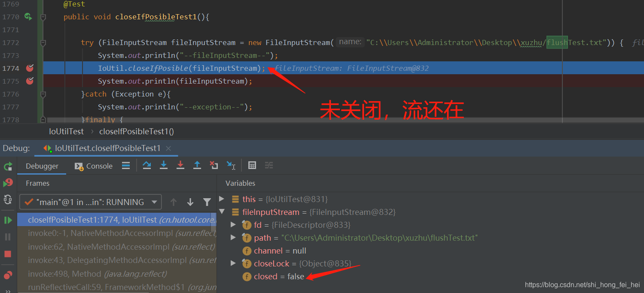
Task: Collapse the fileInputStream variable node
Action: [x=222, y=211]
